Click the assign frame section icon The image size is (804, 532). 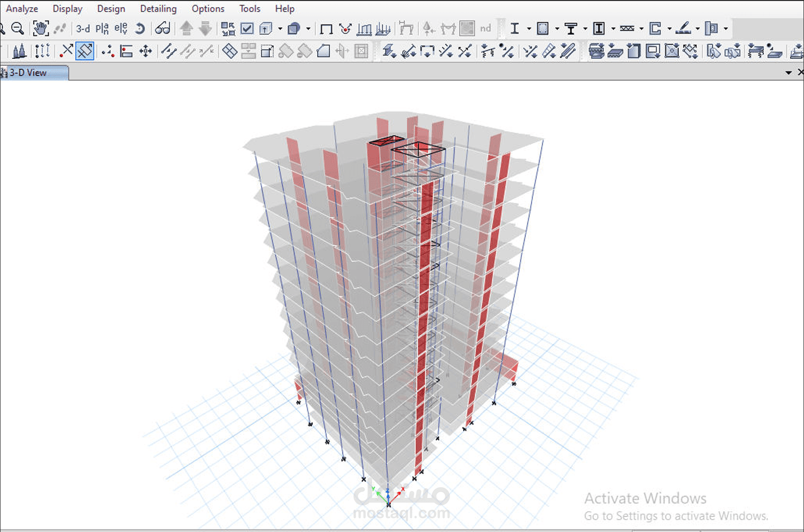point(389,51)
